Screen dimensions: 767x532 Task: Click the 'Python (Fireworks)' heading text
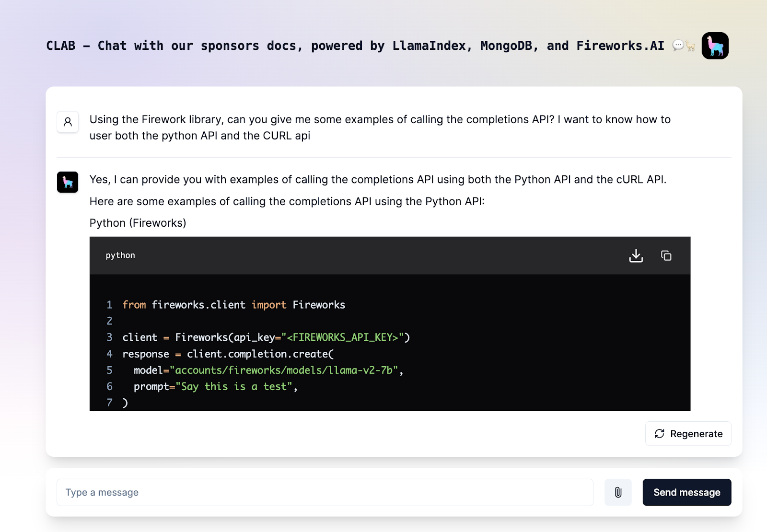point(138,223)
